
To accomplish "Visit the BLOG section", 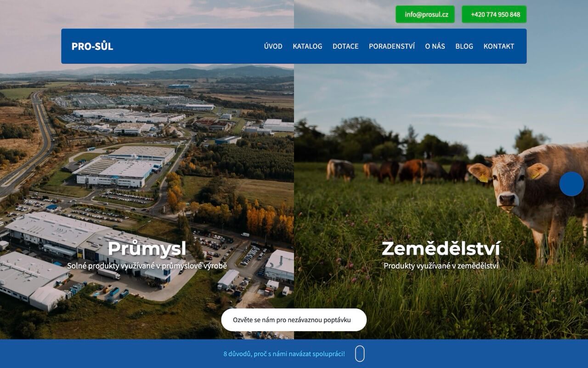I will tap(464, 46).
